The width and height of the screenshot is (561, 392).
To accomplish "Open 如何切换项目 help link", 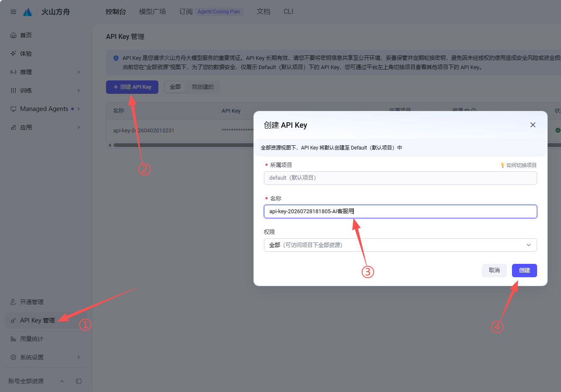I will pos(519,165).
